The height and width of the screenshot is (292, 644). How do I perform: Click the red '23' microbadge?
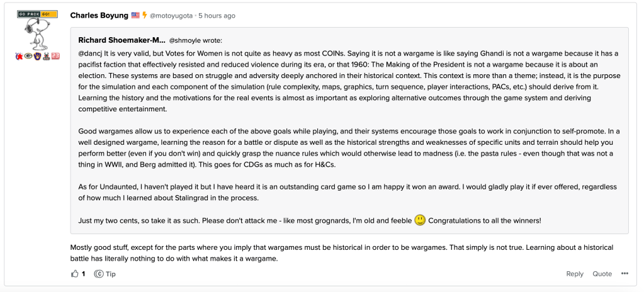pos(55,57)
